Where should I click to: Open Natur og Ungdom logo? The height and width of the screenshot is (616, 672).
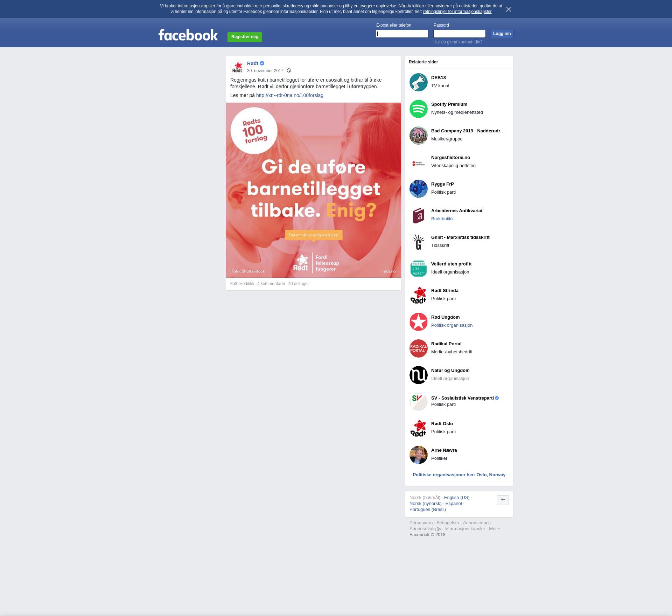[419, 375]
